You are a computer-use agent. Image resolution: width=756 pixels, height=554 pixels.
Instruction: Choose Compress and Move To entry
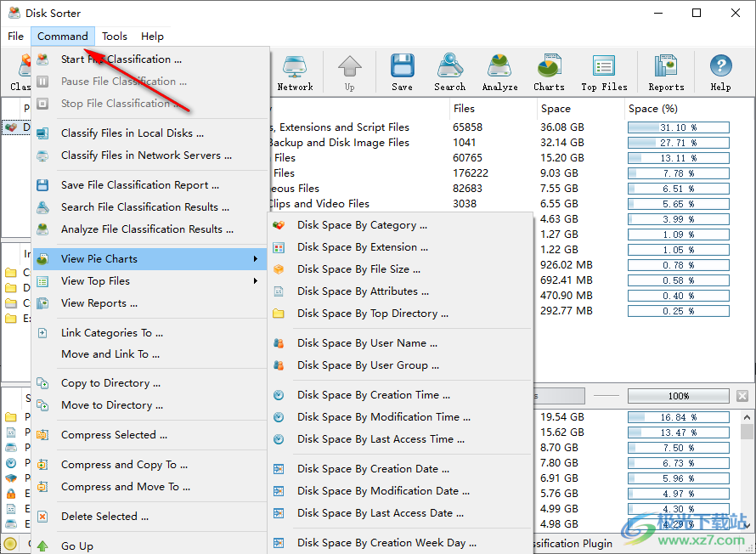click(150, 487)
